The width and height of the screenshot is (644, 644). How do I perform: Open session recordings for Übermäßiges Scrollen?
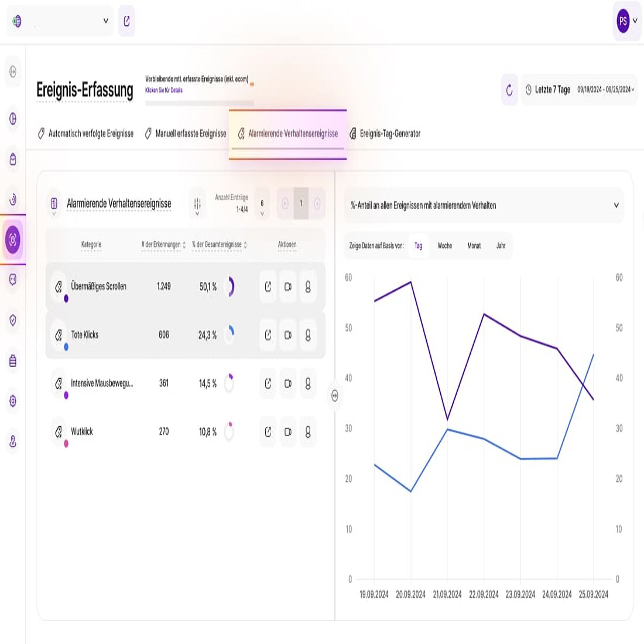(x=287, y=286)
